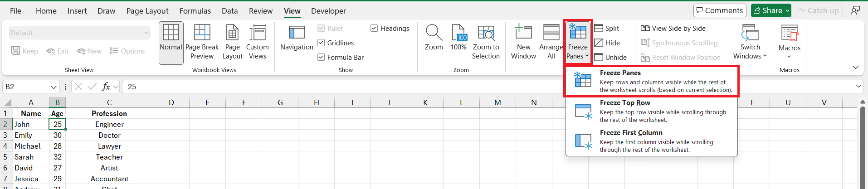This screenshot has width=868, height=189.
Task: Open sheet view Options
Action: point(127,51)
